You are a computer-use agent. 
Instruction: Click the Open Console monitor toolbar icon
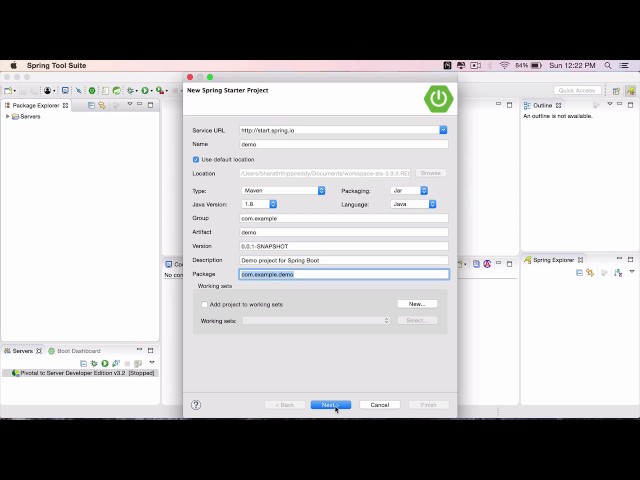[65, 91]
